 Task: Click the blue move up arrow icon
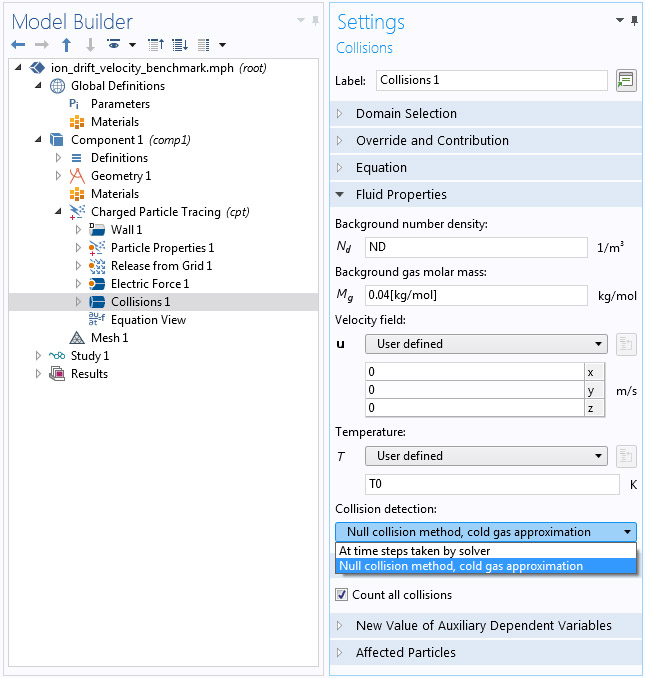[x=66, y=45]
